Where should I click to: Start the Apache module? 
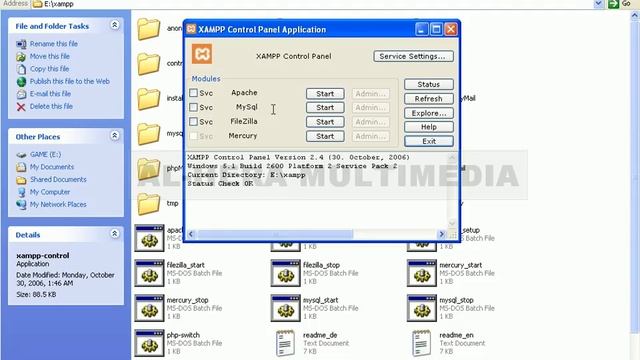325,93
